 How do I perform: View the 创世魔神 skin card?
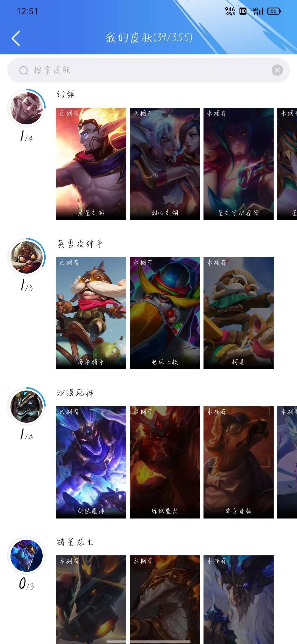point(91,462)
